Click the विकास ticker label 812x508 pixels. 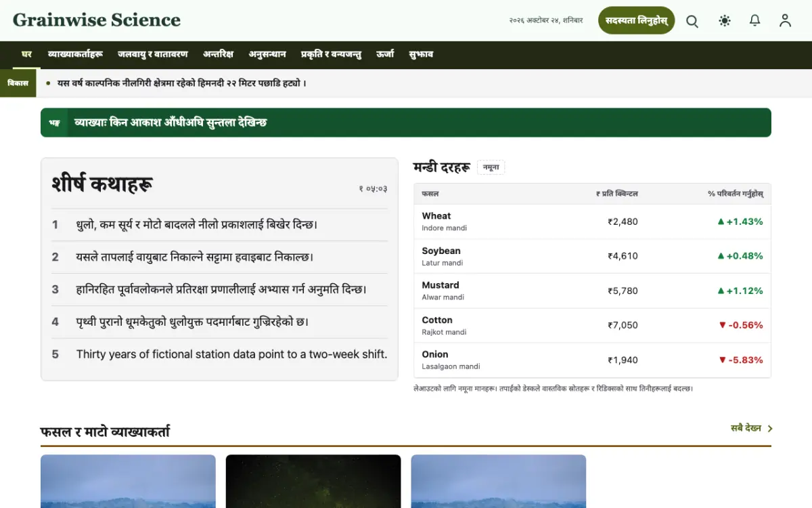18,83
